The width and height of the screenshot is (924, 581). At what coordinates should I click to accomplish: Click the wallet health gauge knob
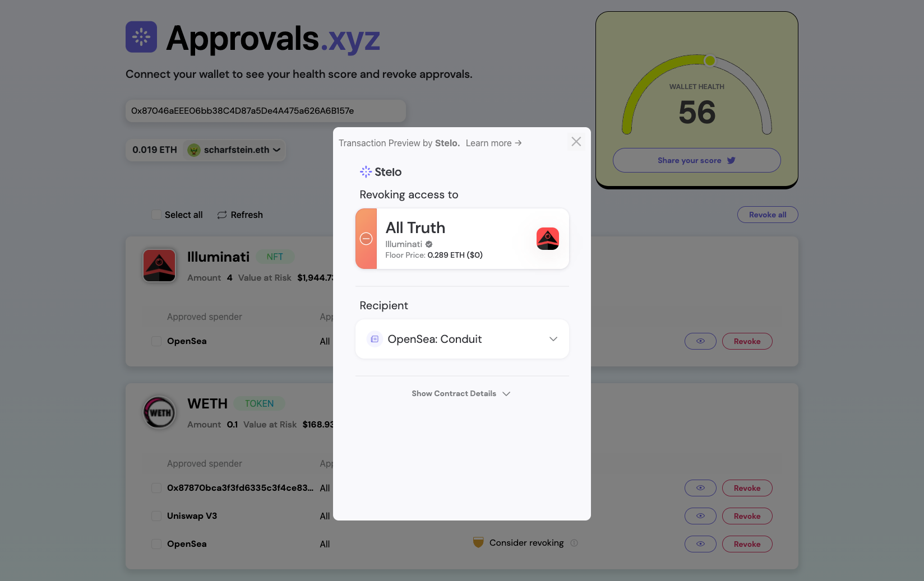pyautogui.click(x=710, y=60)
